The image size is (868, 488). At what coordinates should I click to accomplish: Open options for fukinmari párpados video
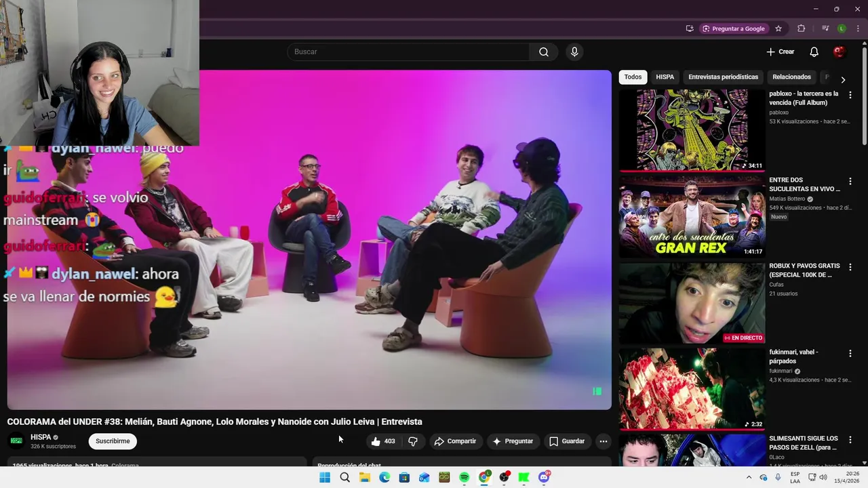850,354
